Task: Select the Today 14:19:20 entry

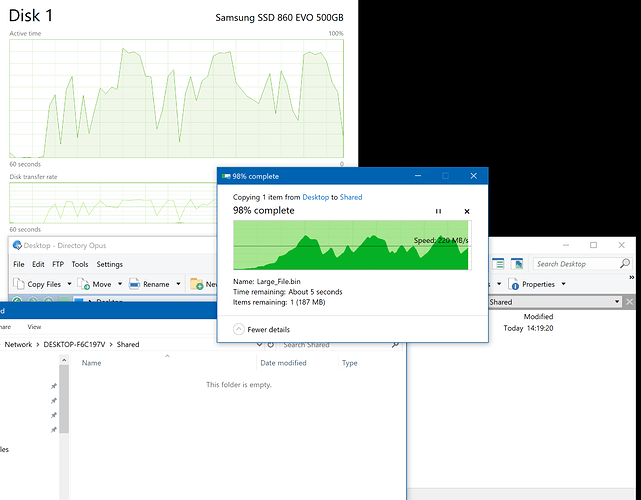Action: pyautogui.click(x=528, y=328)
